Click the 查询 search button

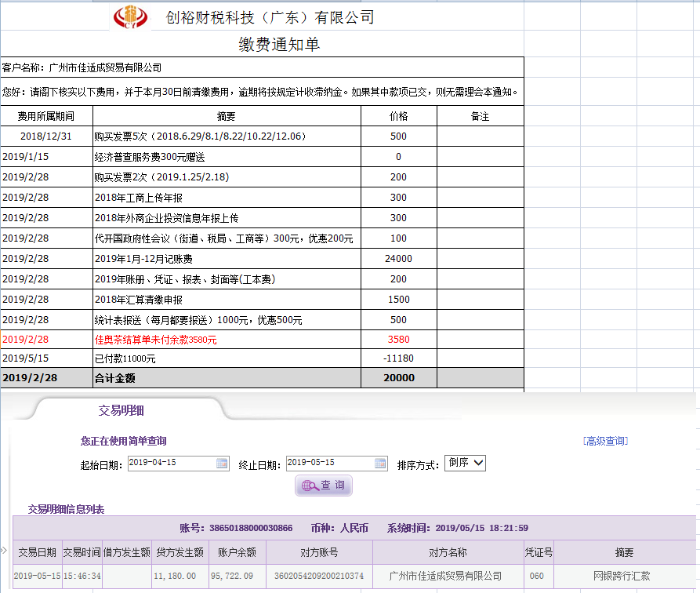[x=324, y=486]
